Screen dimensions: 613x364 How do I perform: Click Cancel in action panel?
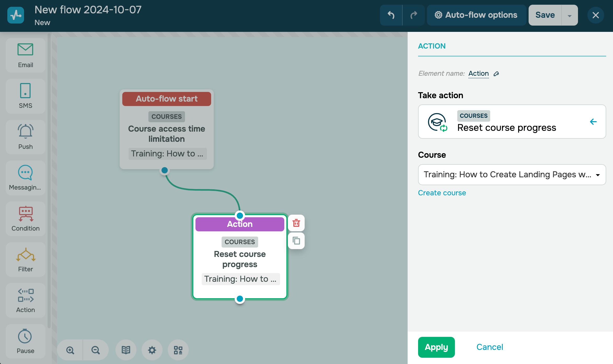point(490,347)
